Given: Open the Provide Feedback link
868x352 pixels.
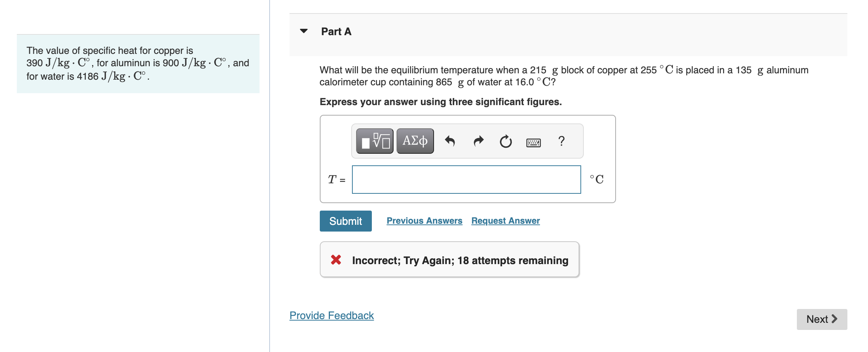Looking at the screenshot, I should click(x=331, y=315).
